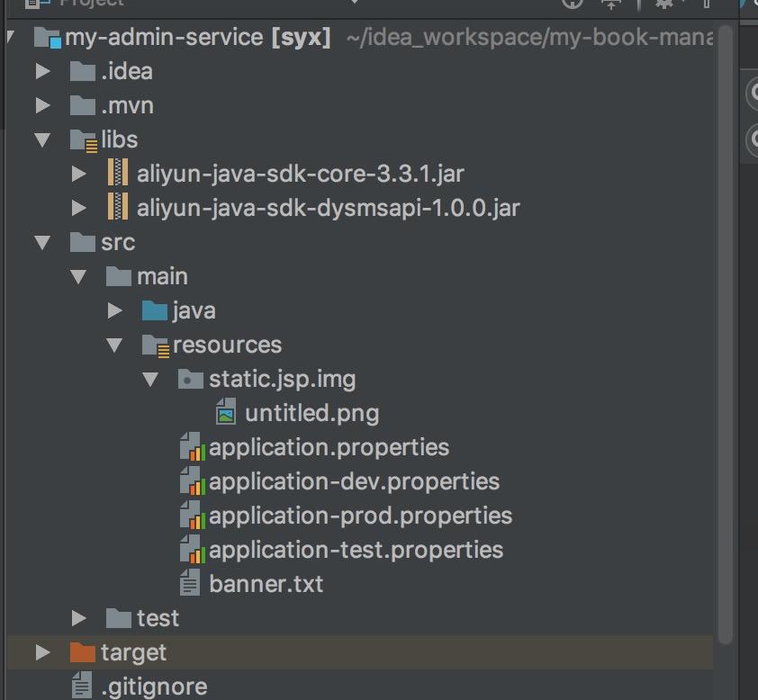Click the application-dev.properties file icon
This screenshot has height=700, width=758.
click(x=191, y=481)
